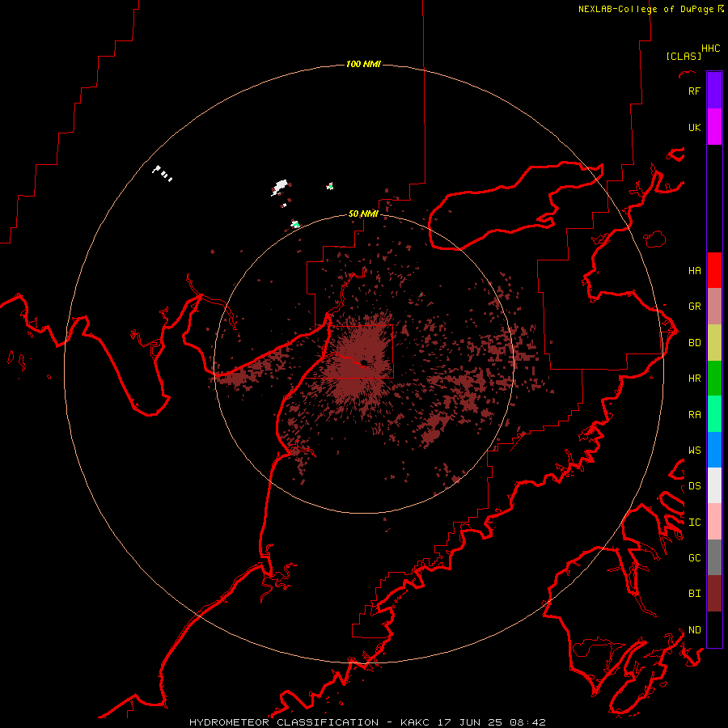Click the 50 NMI range ring label
Screen dimensions: 728x728
point(363,214)
